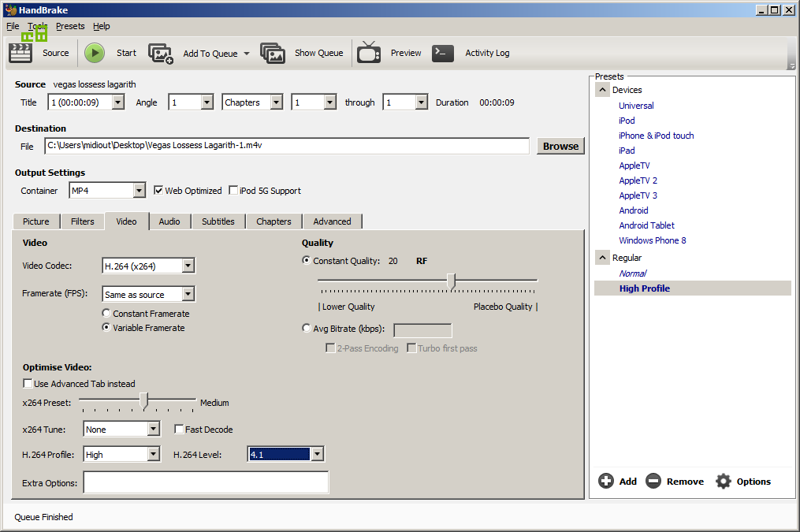Viewport: 800px width, 532px height.
Task: Collapse the Devices preset group
Action: [x=602, y=90]
